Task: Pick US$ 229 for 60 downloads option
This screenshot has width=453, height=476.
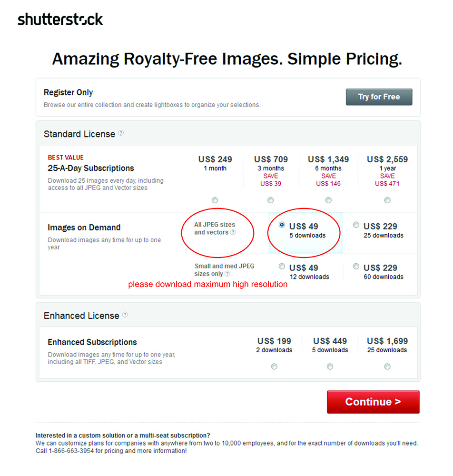Action: click(x=356, y=266)
